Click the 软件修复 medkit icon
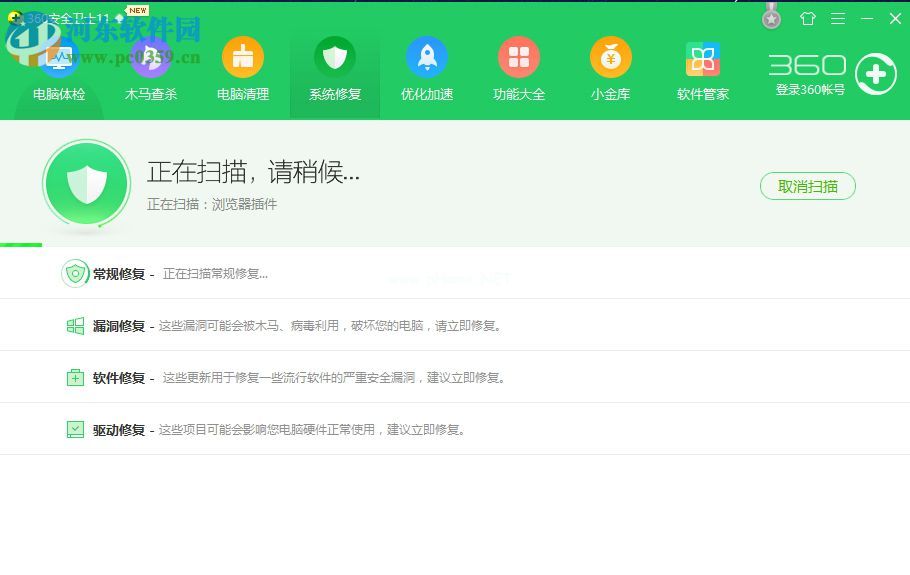Screen dimensions: 910x575 coord(75,378)
